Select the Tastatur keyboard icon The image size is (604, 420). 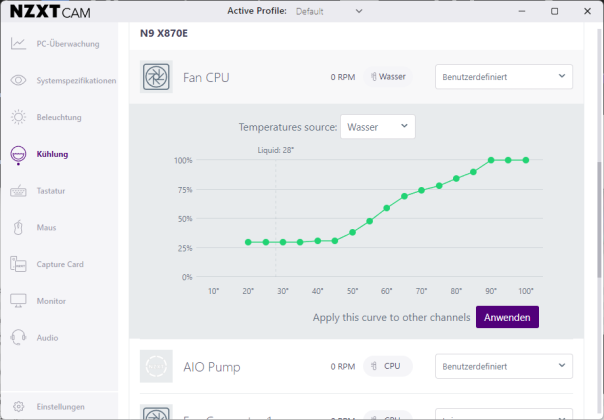[x=18, y=190]
